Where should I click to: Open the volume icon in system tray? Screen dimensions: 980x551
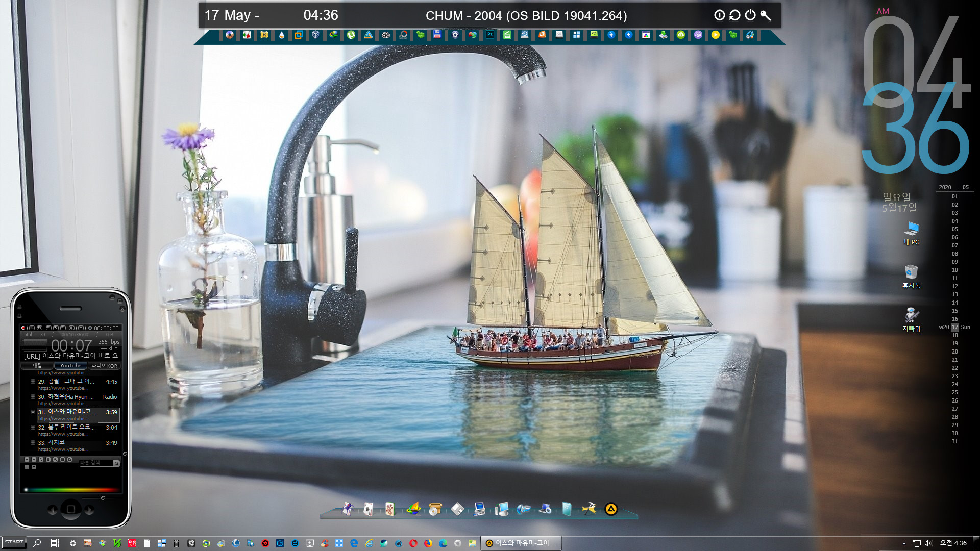928,543
